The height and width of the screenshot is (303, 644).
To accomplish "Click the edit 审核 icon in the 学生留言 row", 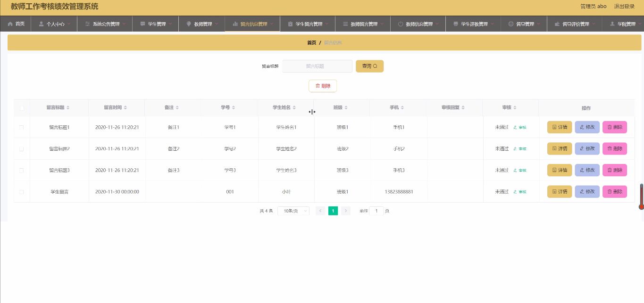I will [x=515, y=192].
